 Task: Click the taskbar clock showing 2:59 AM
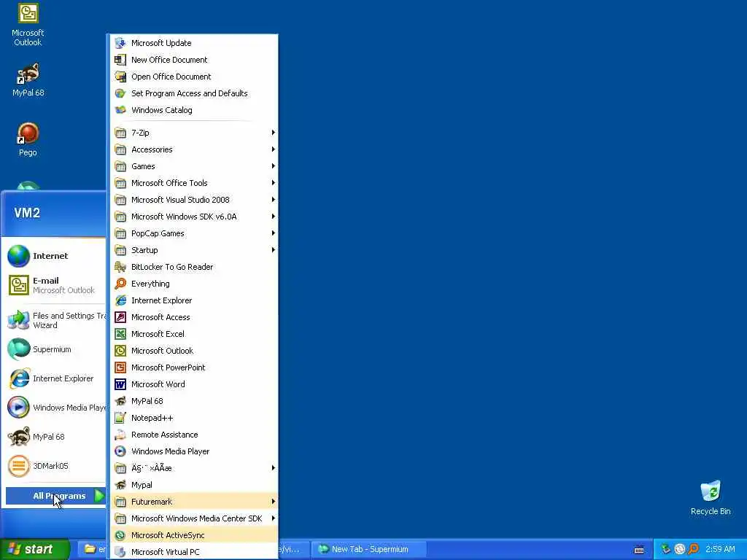(720, 549)
